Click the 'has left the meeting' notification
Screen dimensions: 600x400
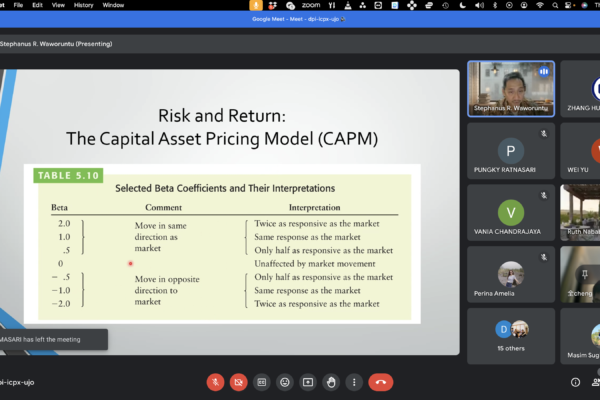tap(54, 339)
